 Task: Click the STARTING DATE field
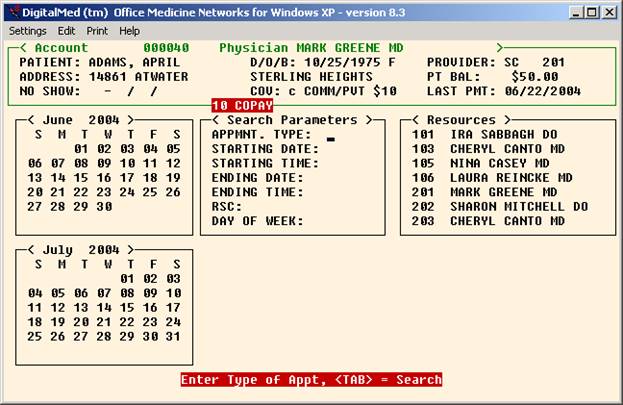[345, 149]
